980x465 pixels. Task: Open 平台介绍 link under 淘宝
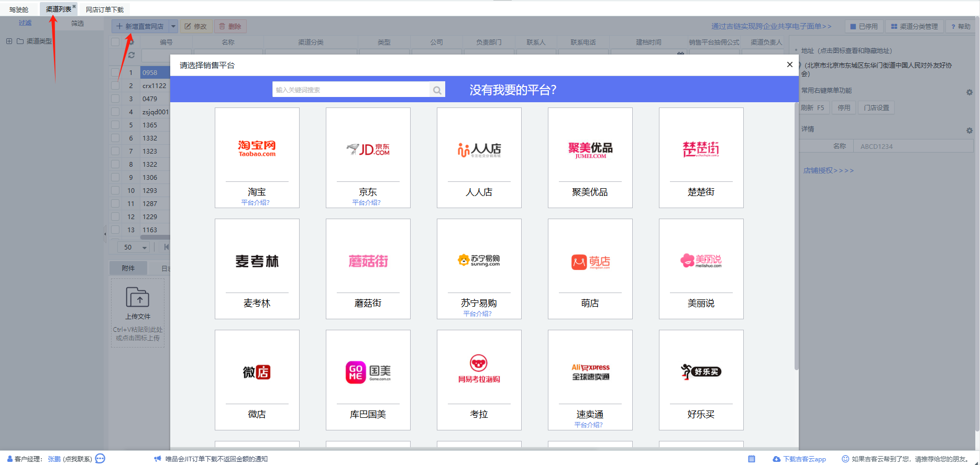(255, 203)
